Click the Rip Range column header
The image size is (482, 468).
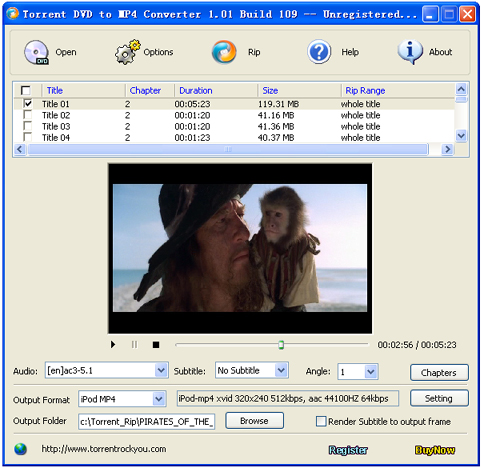pyautogui.click(x=365, y=90)
